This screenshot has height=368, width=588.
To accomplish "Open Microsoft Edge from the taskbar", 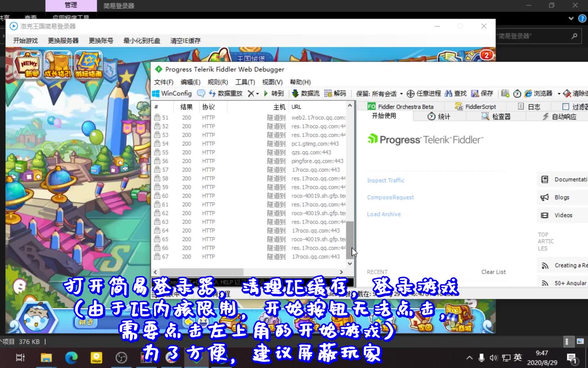I will (71, 358).
